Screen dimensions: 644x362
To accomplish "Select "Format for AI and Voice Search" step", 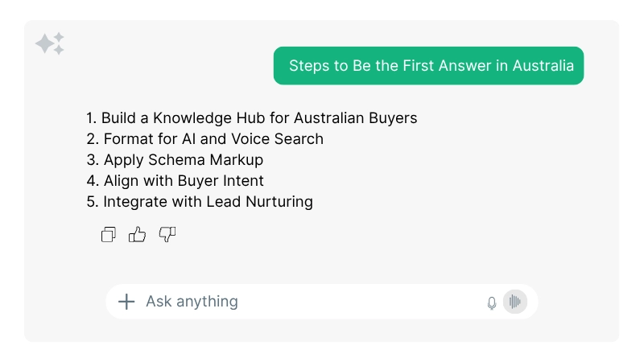I will tap(204, 139).
